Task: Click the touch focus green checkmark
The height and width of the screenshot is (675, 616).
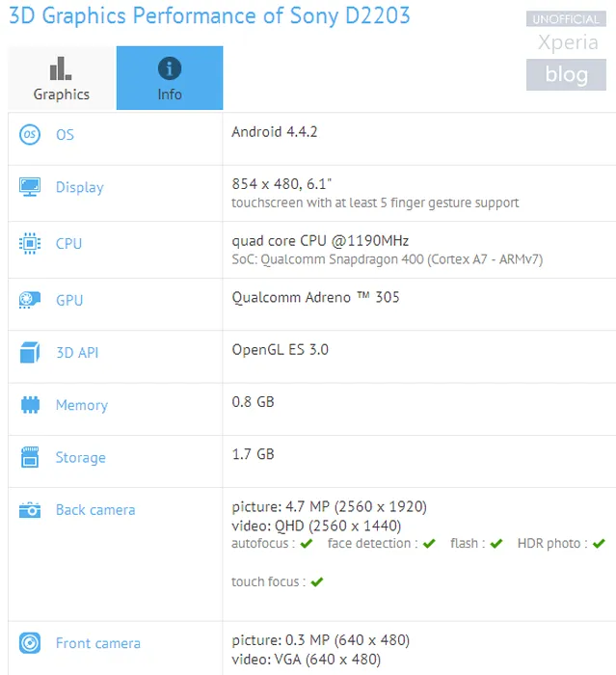Action: pos(317,581)
